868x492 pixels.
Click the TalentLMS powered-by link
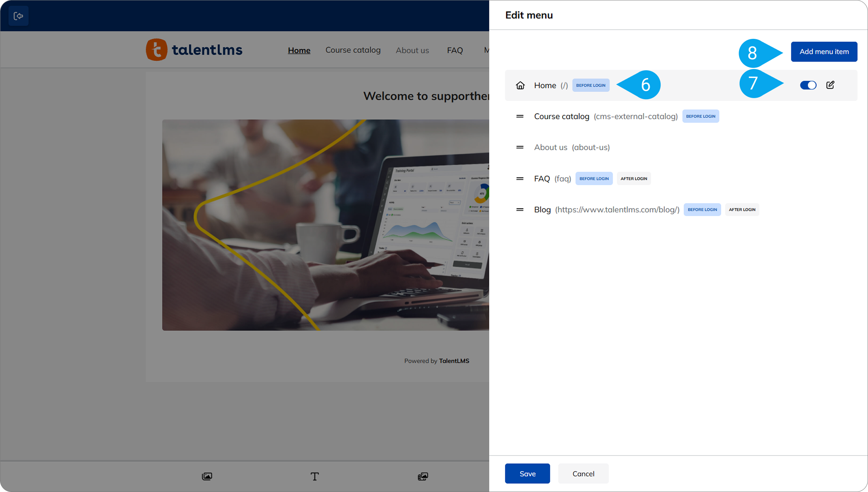pos(454,361)
